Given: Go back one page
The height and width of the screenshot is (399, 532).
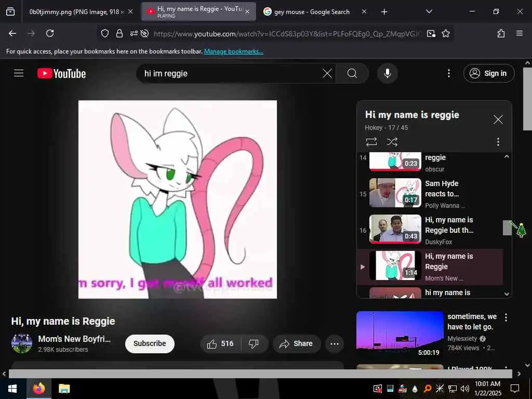Looking at the screenshot, I should coord(12,33).
